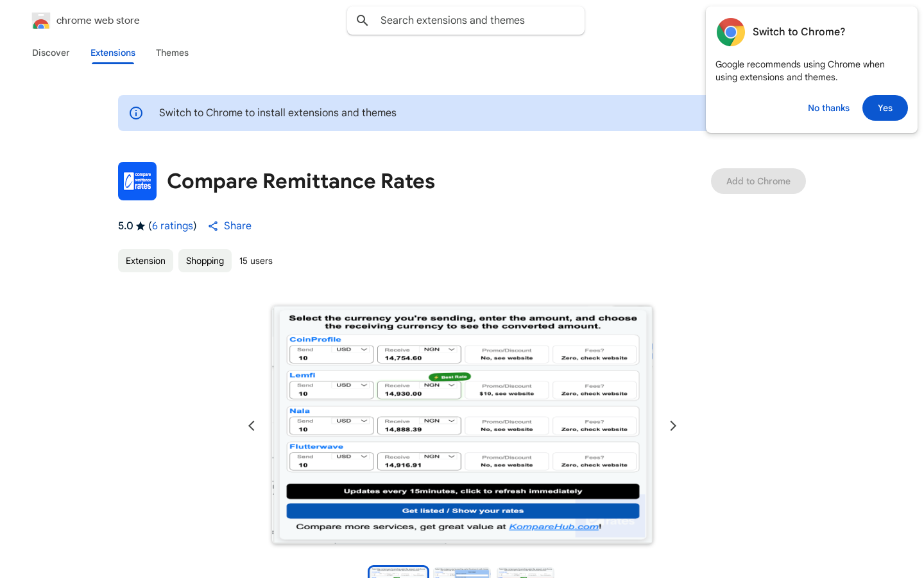924x578 pixels.
Task: Open the 6 ratings link
Action: click(173, 226)
